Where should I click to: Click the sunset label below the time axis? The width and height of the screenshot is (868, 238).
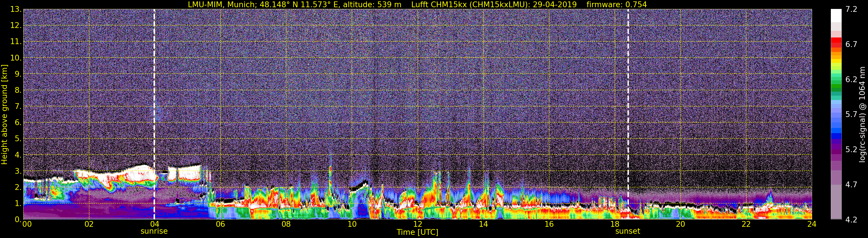(x=627, y=231)
